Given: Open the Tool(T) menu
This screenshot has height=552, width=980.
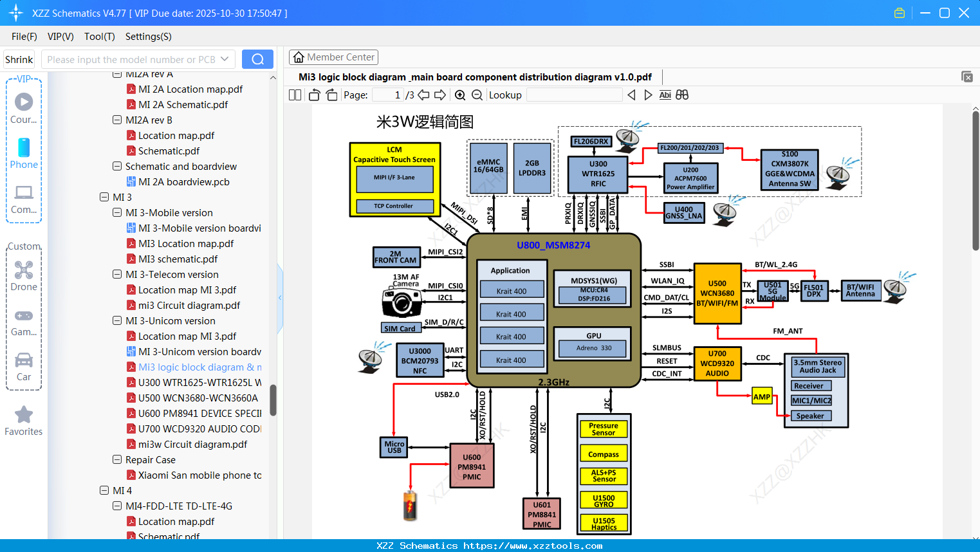Looking at the screenshot, I should pos(99,37).
